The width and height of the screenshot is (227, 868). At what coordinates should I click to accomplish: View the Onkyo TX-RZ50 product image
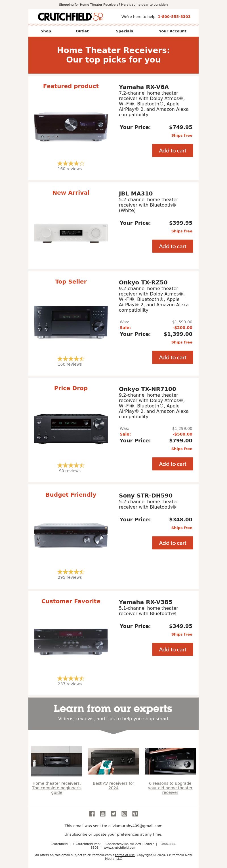(71, 322)
